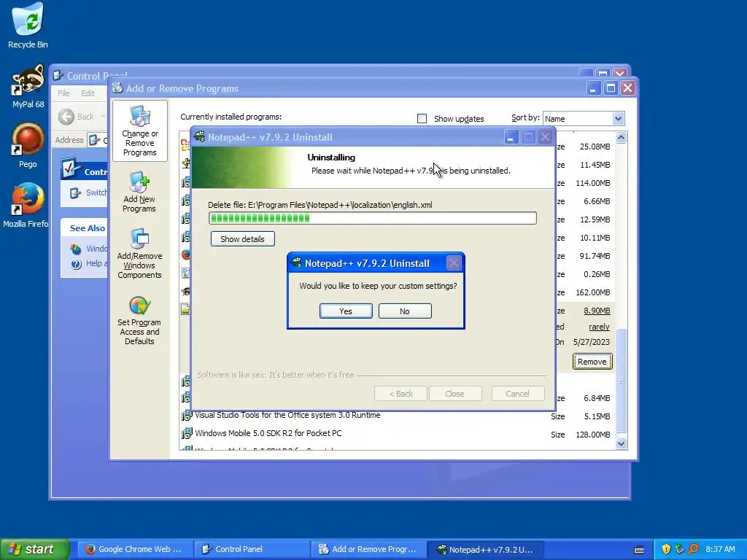747x560 pixels.
Task: Open Edit menu in Control Panel window
Action: pos(88,93)
